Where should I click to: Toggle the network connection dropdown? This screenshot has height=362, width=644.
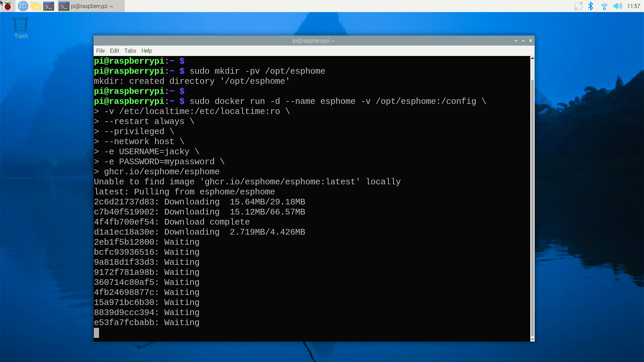coord(604,6)
